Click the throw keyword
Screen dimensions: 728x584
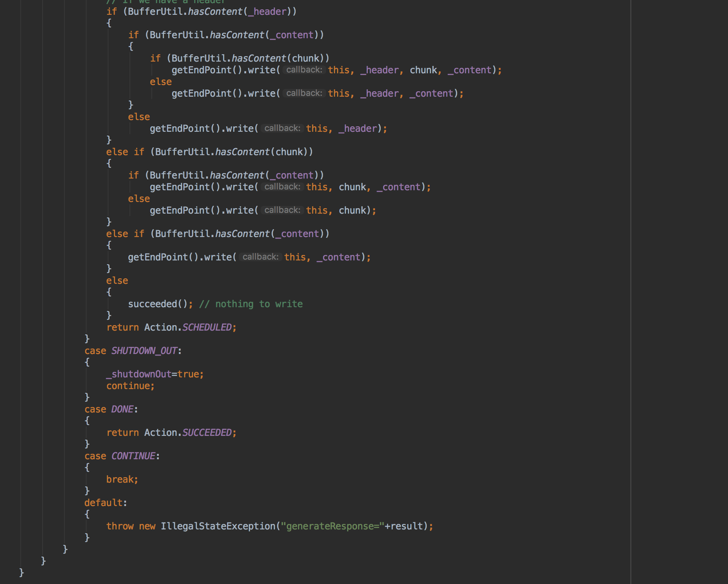click(120, 526)
